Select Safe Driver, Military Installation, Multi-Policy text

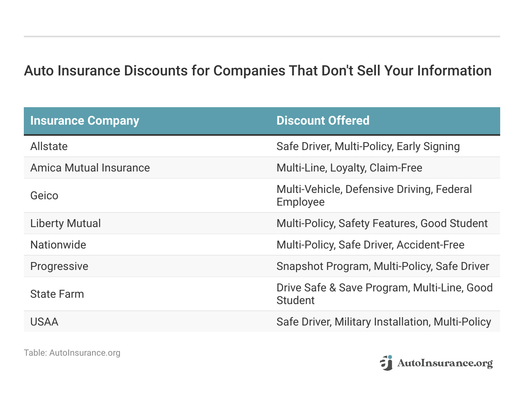click(x=384, y=322)
